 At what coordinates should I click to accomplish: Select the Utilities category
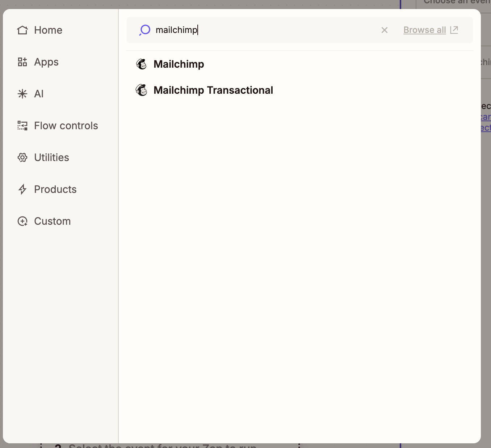(x=51, y=157)
